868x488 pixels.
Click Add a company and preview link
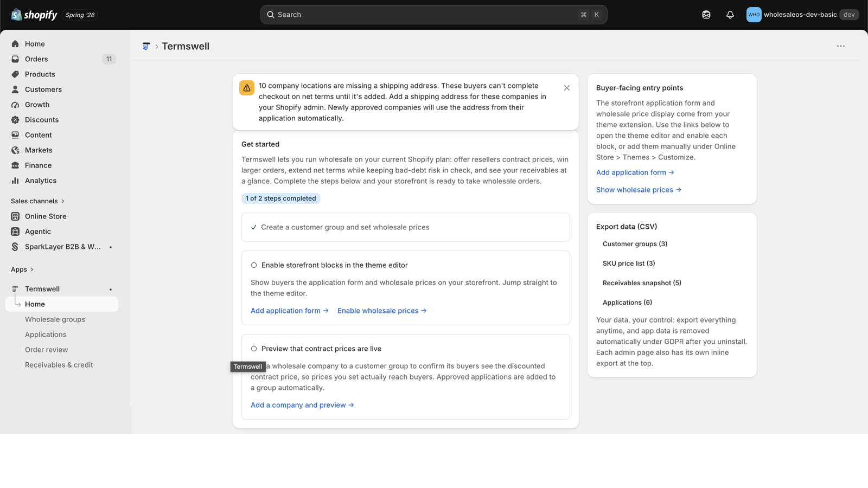click(302, 405)
